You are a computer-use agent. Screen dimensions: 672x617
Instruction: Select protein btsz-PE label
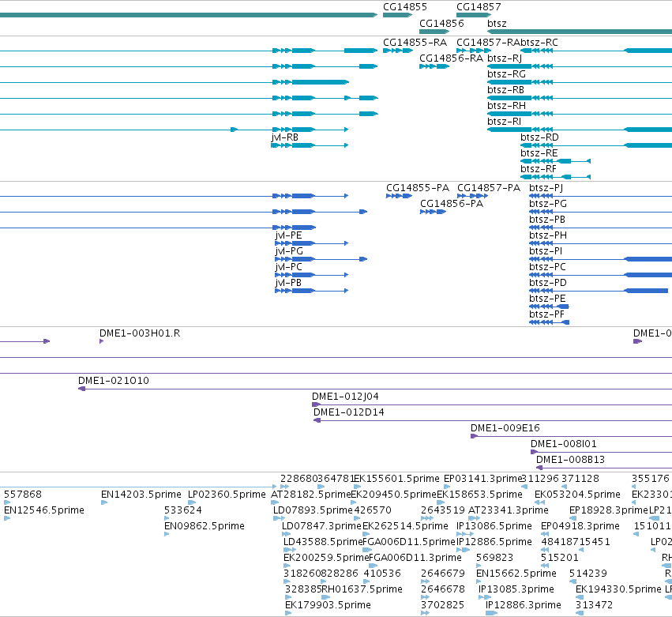click(x=548, y=299)
